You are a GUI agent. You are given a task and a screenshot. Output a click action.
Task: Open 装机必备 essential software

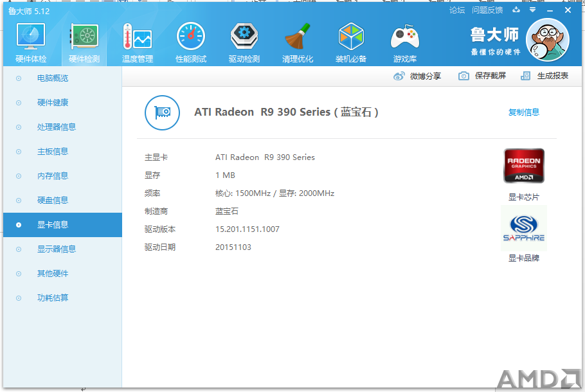click(351, 42)
